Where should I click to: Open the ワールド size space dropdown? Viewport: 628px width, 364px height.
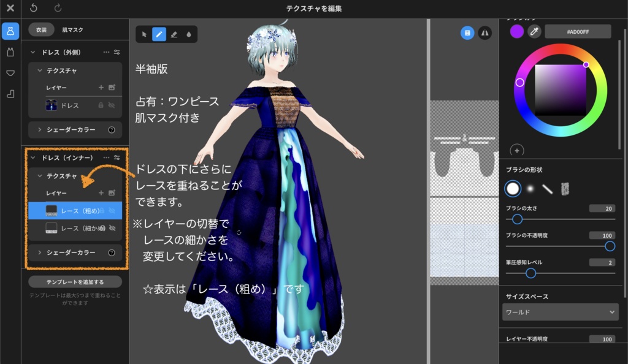pyautogui.click(x=560, y=312)
